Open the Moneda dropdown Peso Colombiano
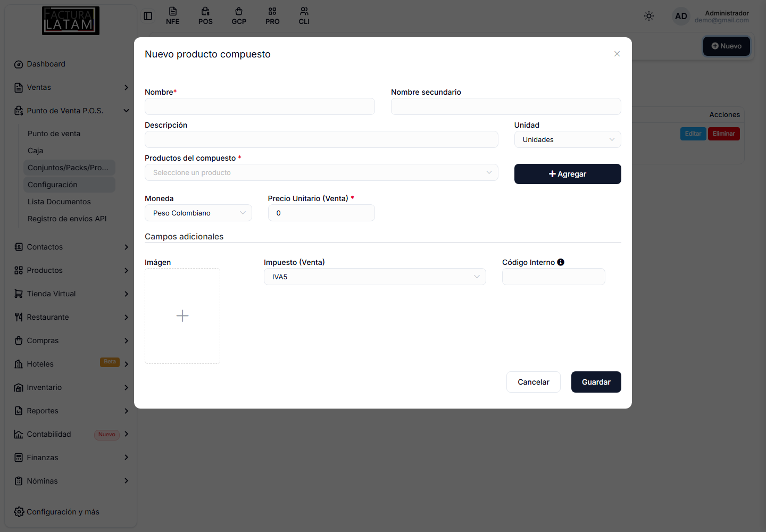Viewport: 766px width, 532px height. (x=198, y=213)
